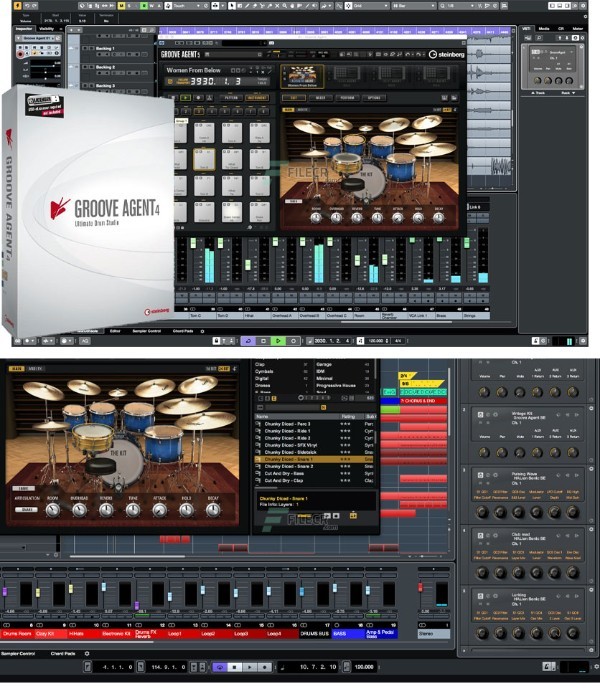
Task: Select the DRUMS BUS mixer channel label
Action: (315, 634)
